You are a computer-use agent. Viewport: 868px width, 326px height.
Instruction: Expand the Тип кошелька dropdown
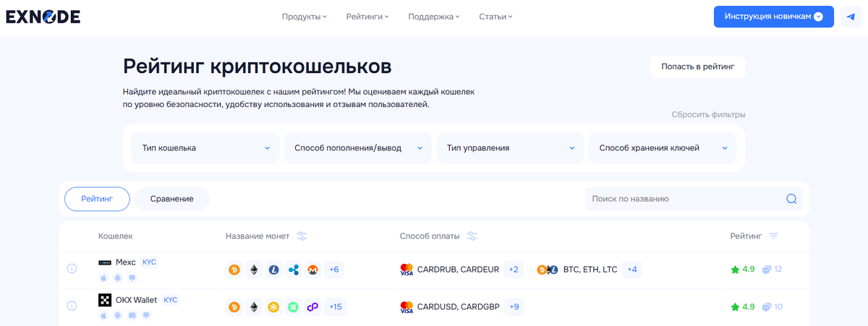click(x=205, y=147)
